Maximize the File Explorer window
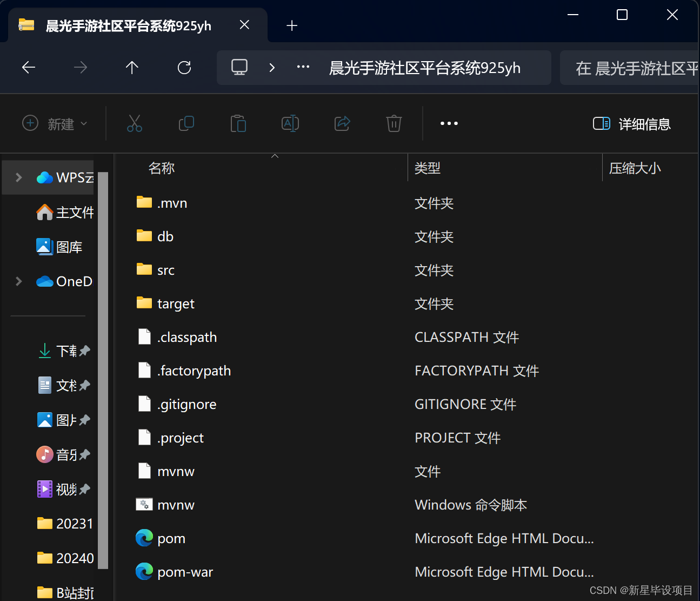Screen dimensions: 700x601 pyautogui.click(x=622, y=15)
